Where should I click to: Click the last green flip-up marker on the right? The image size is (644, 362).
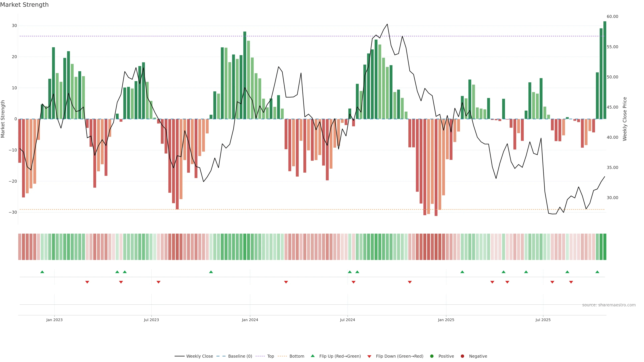tap(597, 272)
